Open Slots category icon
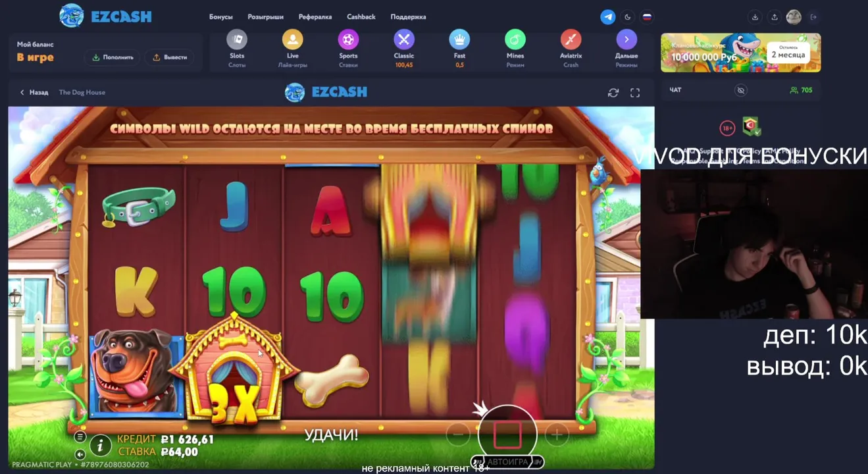The image size is (868, 474). coord(237,40)
